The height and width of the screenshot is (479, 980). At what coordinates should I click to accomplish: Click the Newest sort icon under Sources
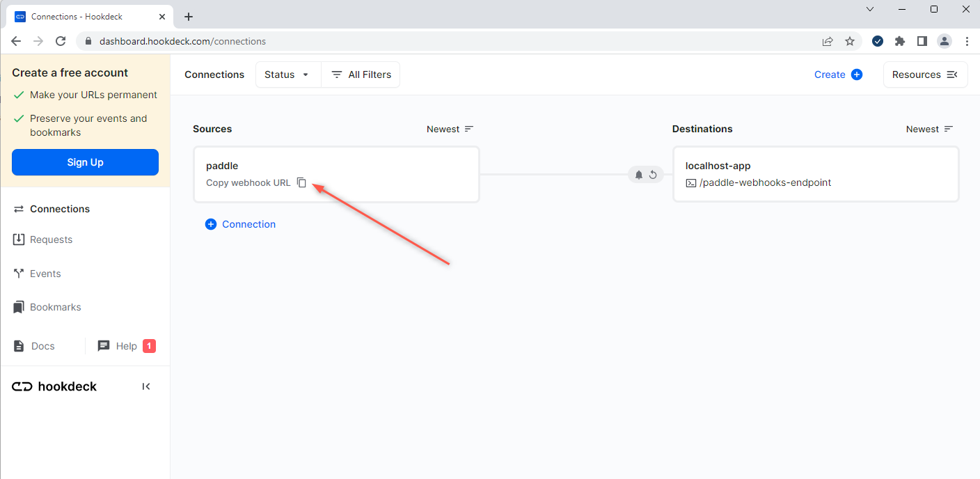pyautogui.click(x=469, y=129)
